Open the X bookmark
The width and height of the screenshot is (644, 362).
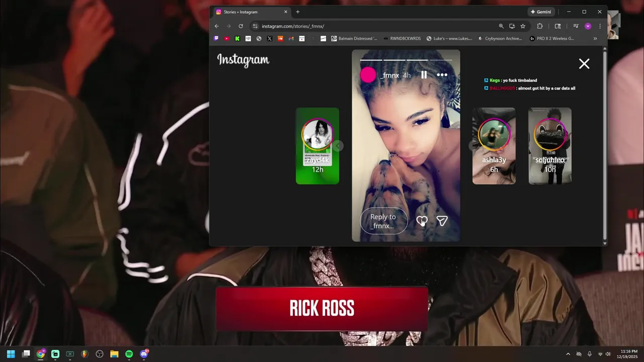point(270,38)
